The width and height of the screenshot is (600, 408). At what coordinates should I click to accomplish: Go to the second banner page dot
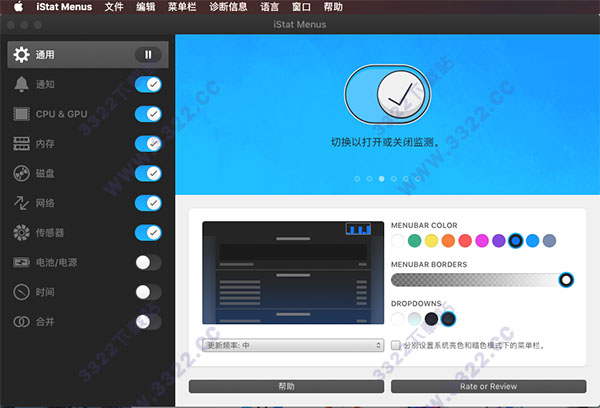point(369,179)
